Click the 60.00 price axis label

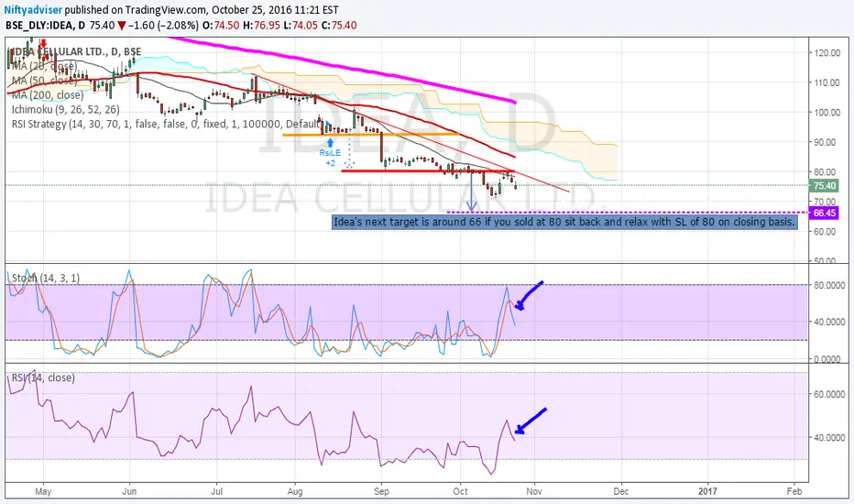[x=827, y=232]
